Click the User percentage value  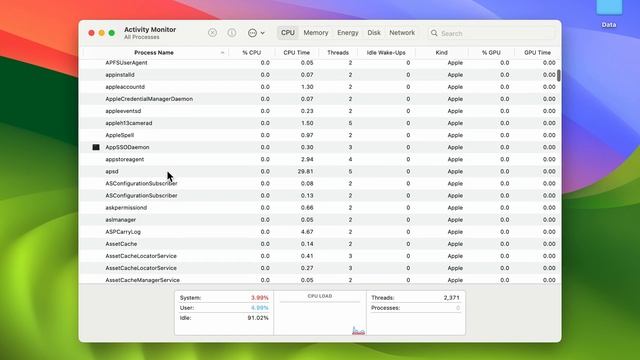click(x=260, y=308)
